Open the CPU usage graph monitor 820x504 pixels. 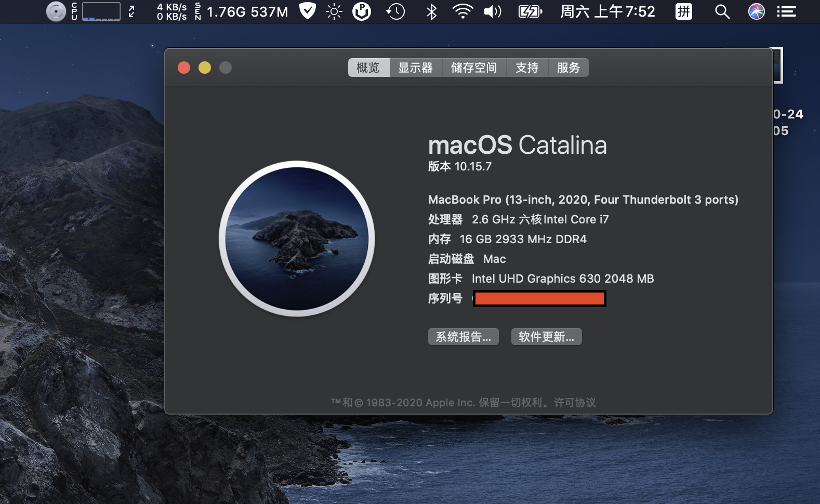[101, 11]
